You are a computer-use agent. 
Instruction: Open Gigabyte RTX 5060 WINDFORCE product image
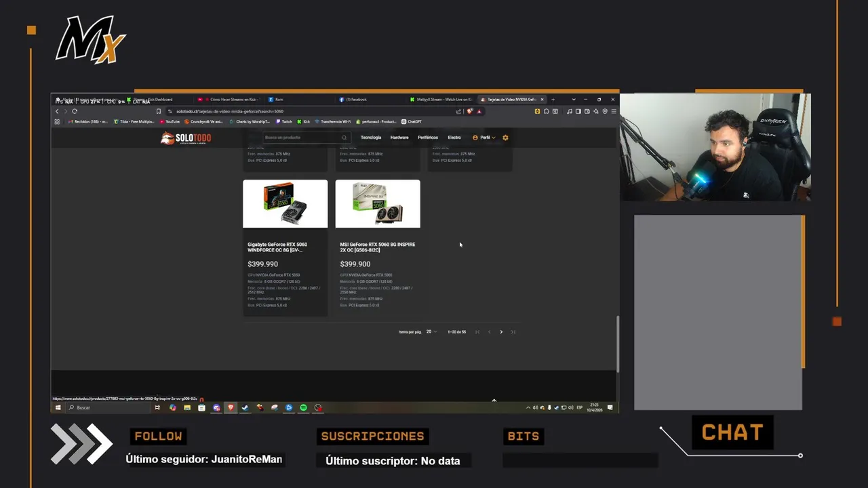pyautogui.click(x=285, y=203)
